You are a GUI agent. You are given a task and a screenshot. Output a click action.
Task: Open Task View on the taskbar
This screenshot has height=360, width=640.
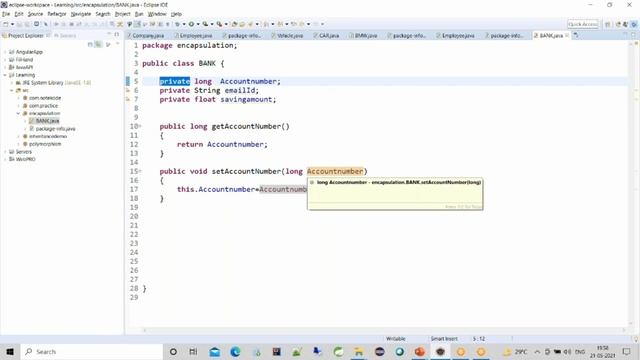pos(193,351)
